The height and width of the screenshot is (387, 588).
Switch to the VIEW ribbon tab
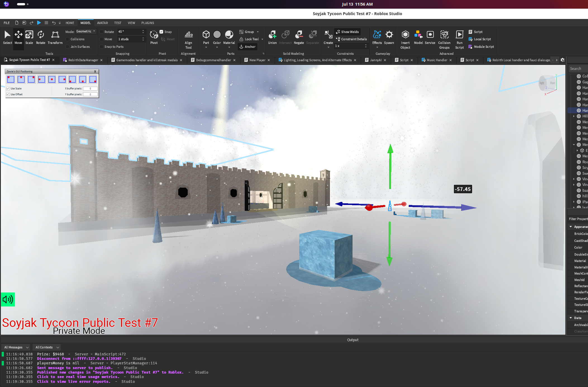(131, 23)
